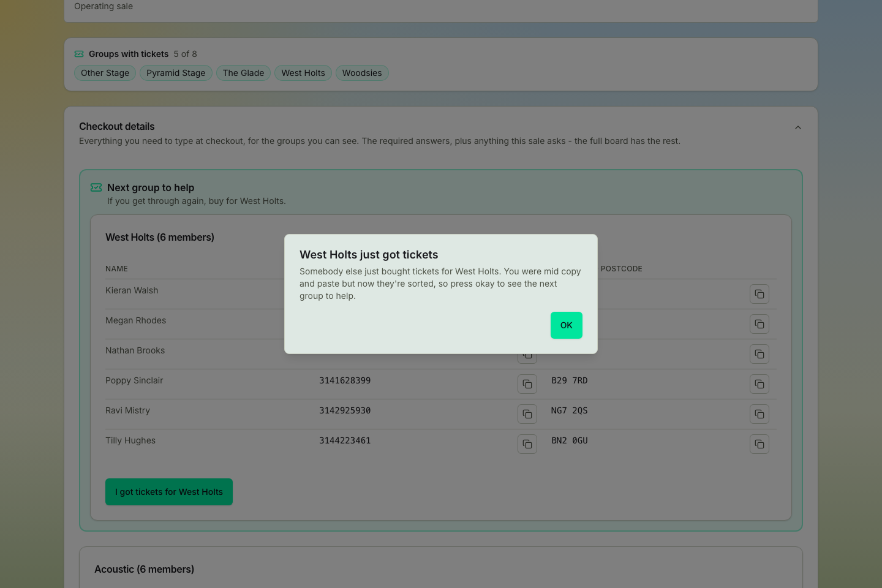Click the POSTCODE column header
Viewport: 882px width, 588px height.
point(621,269)
